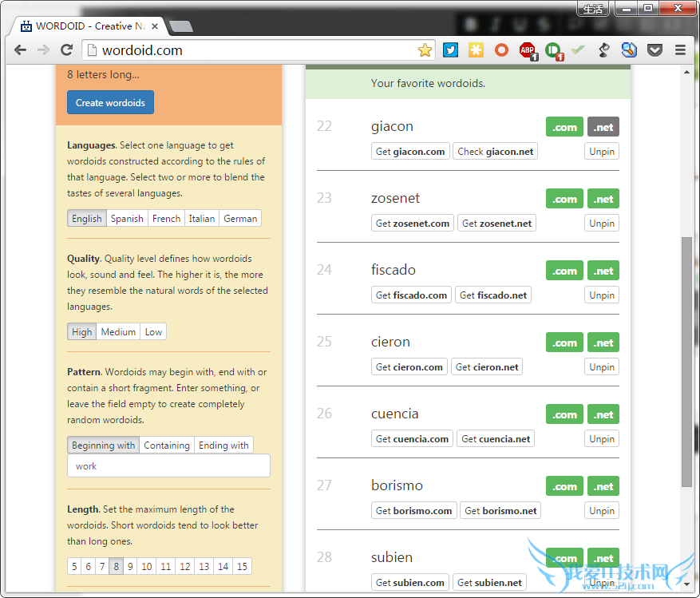Viewport: 700px width, 598px height.
Task: Click Get cuencia.com button
Action: 412,439
